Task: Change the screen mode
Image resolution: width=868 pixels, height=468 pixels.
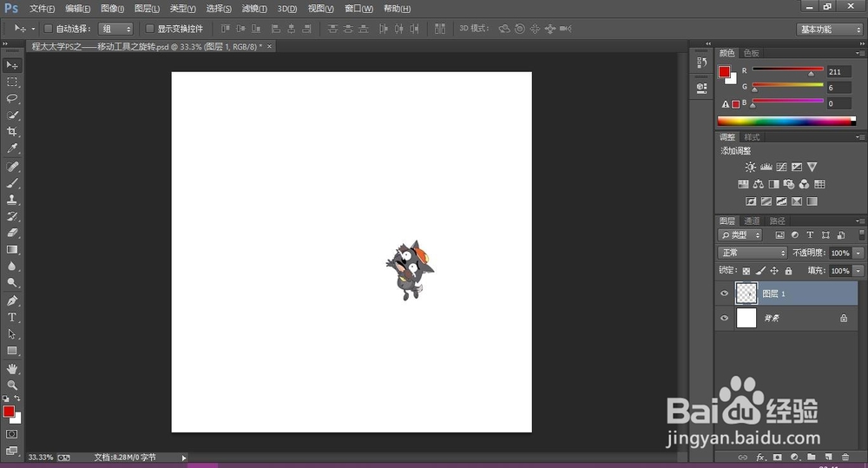Action: pos(11,451)
